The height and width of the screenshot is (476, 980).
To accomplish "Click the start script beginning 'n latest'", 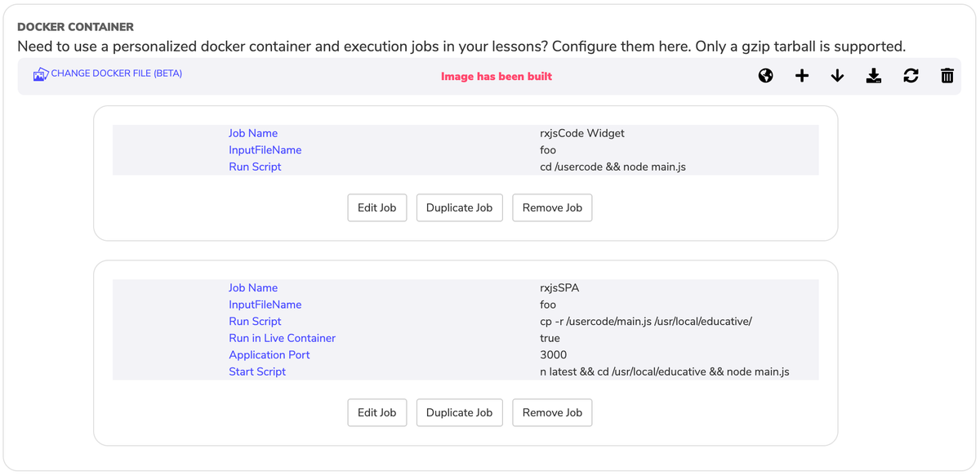I will (665, 371).
